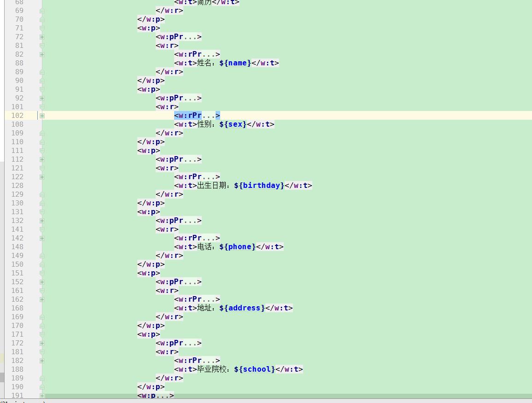Screen dimensions: 532x403
Task: Click the 地址 text in line 168
Action: click(205, 309)
